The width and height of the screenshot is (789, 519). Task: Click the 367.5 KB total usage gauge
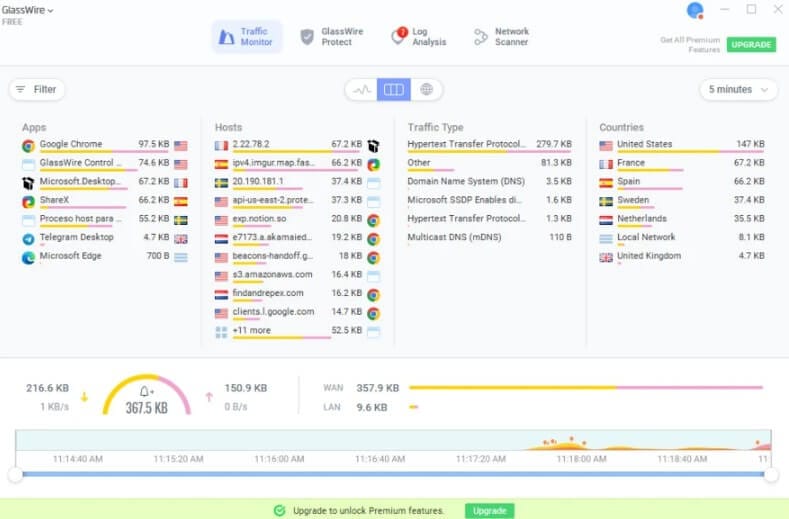click(146, 395)
